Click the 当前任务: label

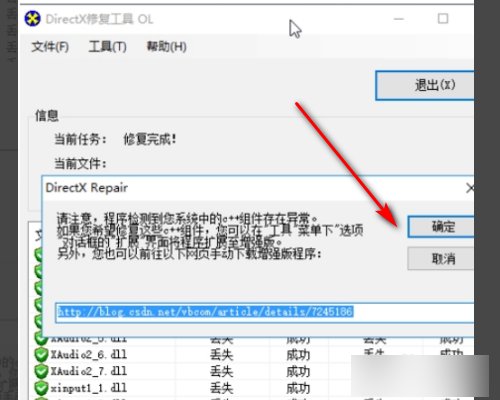pyautogui.click(x=80, y=139)
